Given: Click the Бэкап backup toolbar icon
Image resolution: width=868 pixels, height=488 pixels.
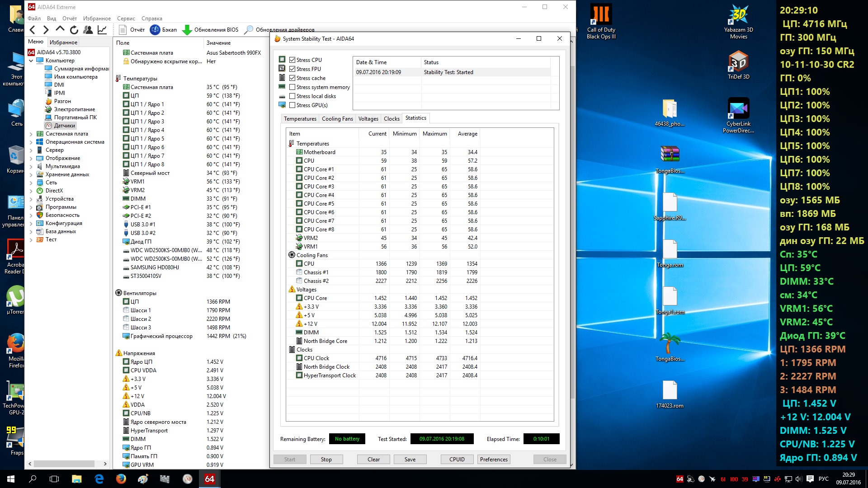Looking at the screenshot, I should 155,30.
